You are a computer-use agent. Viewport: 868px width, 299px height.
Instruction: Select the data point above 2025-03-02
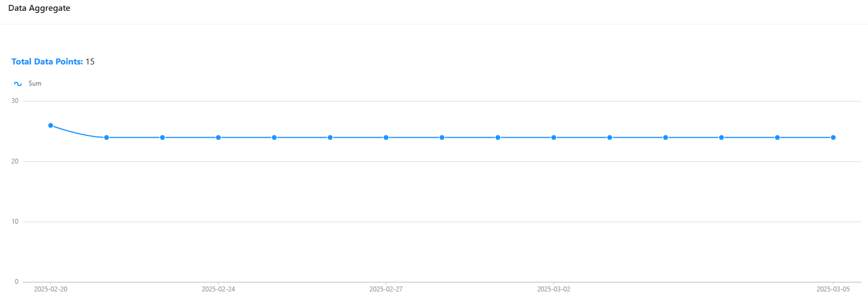coord(554,138)
